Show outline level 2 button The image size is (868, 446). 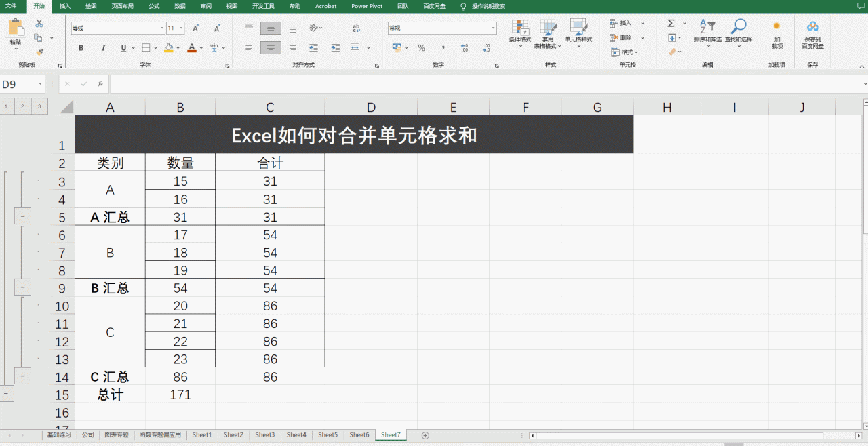coord(23,106)
